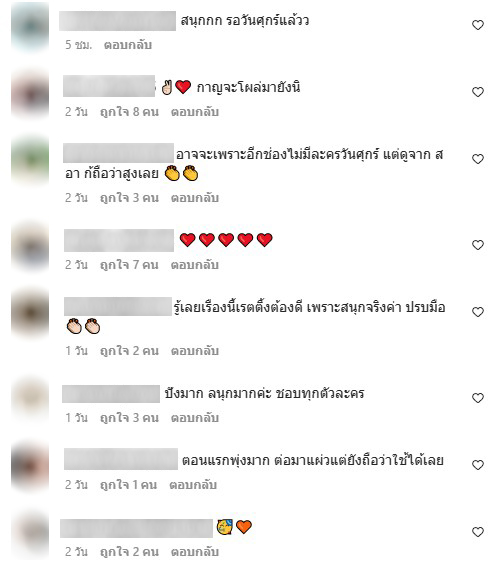Reply to the 'ตอนแรกพุ่งมาก' comment

[193, 485]
